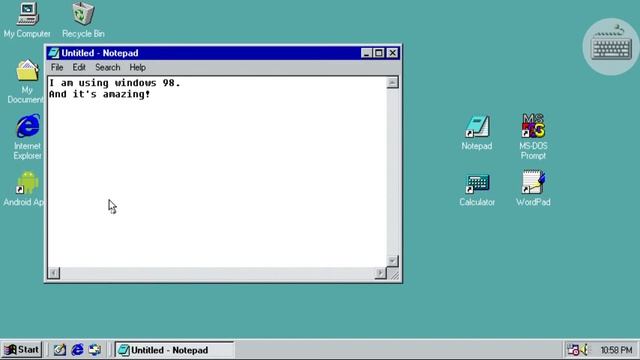The width and height of the screenshot is (640, 360).
Task: Tap the on-screen keyboard round button
Action: click(x=611, y=47)
